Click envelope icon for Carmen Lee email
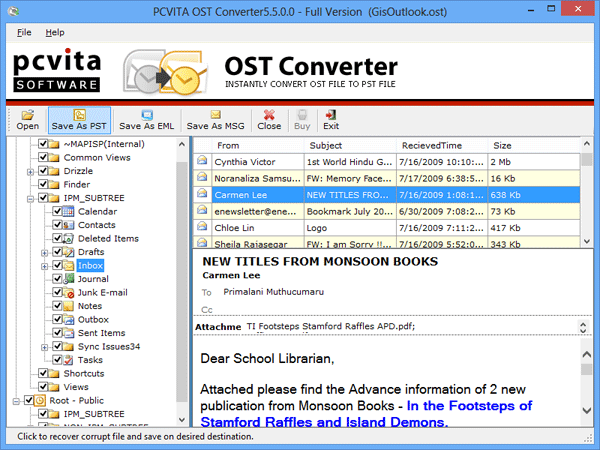 click(202, 193)
